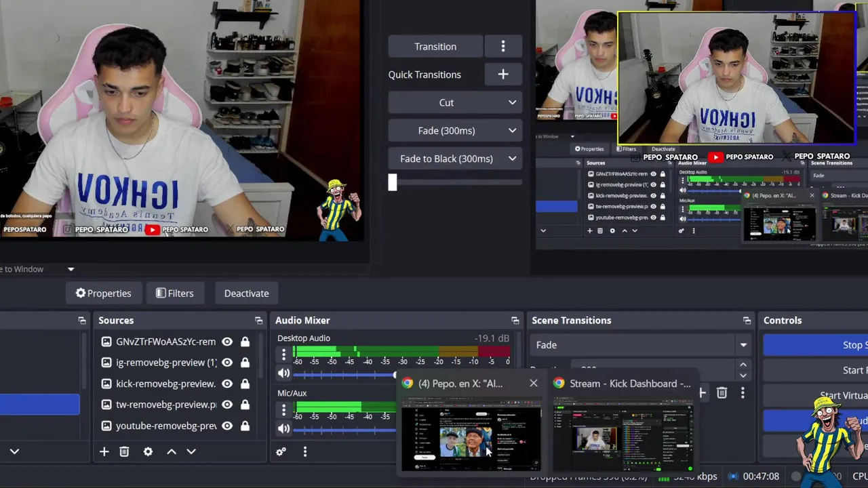Open the Scale to Window dropdown arrow
The height and width of the screenshot is (488, 868).
71,269
